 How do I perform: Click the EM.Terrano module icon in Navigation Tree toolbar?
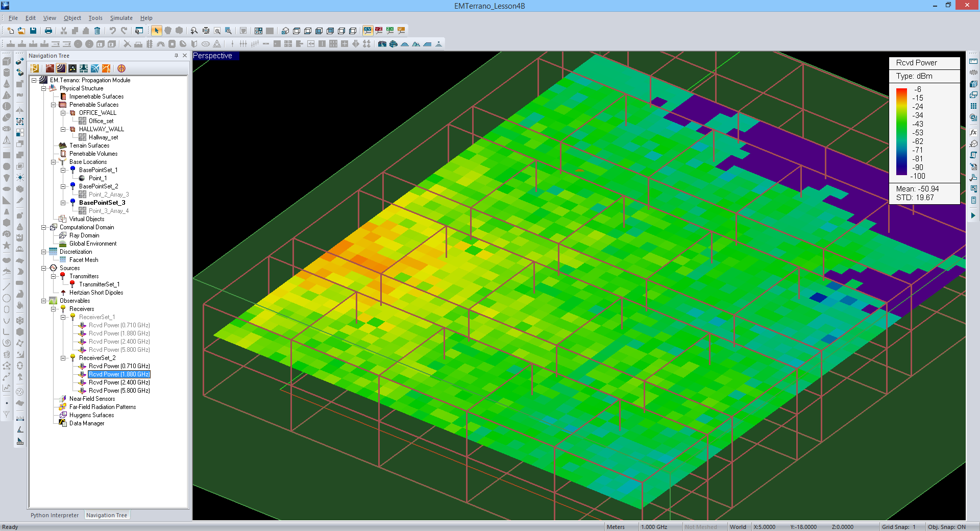click(x=61, y=68)
